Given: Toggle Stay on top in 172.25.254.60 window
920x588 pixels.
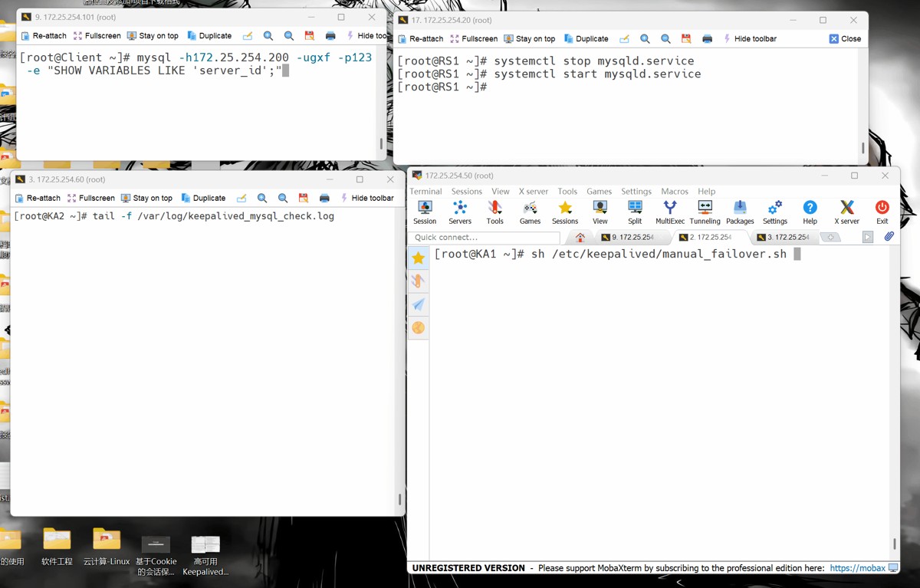Looking at the screenshot, I should pos(146,198).
